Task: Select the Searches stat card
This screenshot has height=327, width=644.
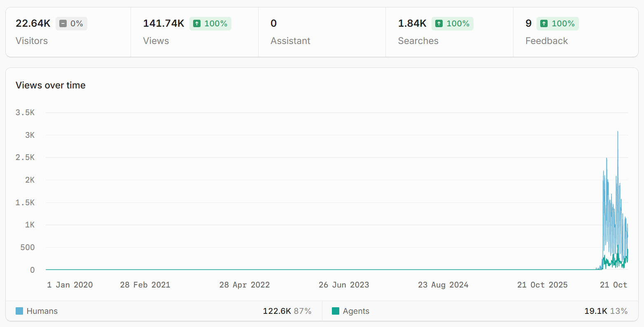Action: point(450,32)
